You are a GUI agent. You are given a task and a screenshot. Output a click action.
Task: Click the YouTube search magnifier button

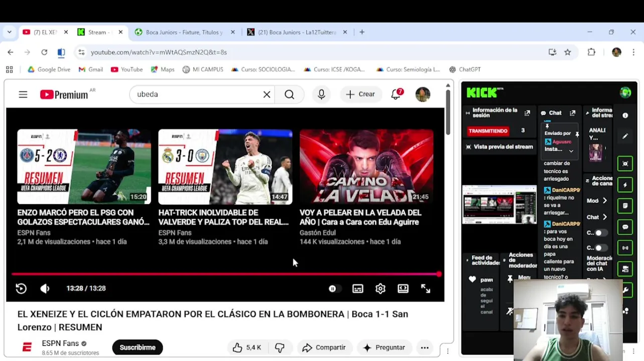pos(290,94)
